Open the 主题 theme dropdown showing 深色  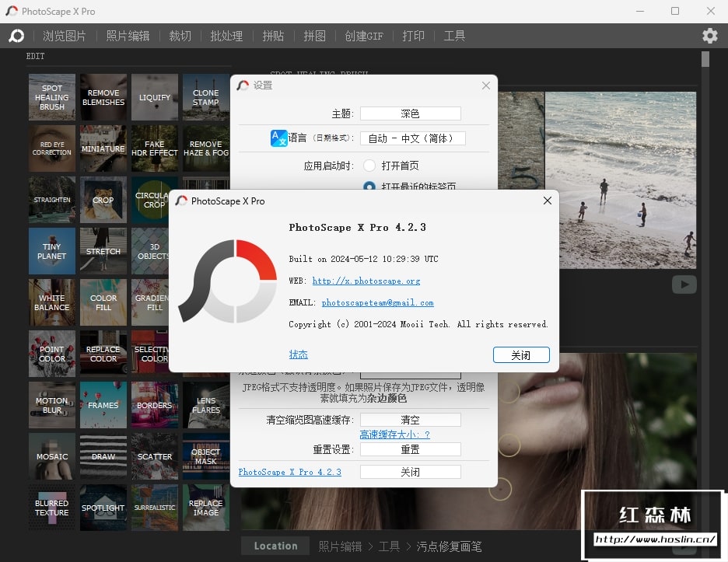(411, 113)
